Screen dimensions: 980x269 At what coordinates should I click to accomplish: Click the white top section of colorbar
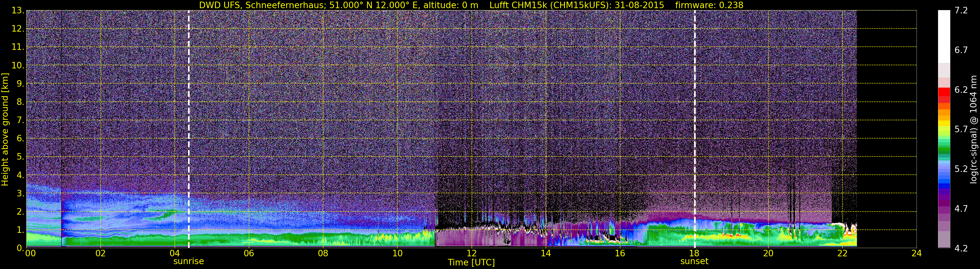(x=944, y=36)
